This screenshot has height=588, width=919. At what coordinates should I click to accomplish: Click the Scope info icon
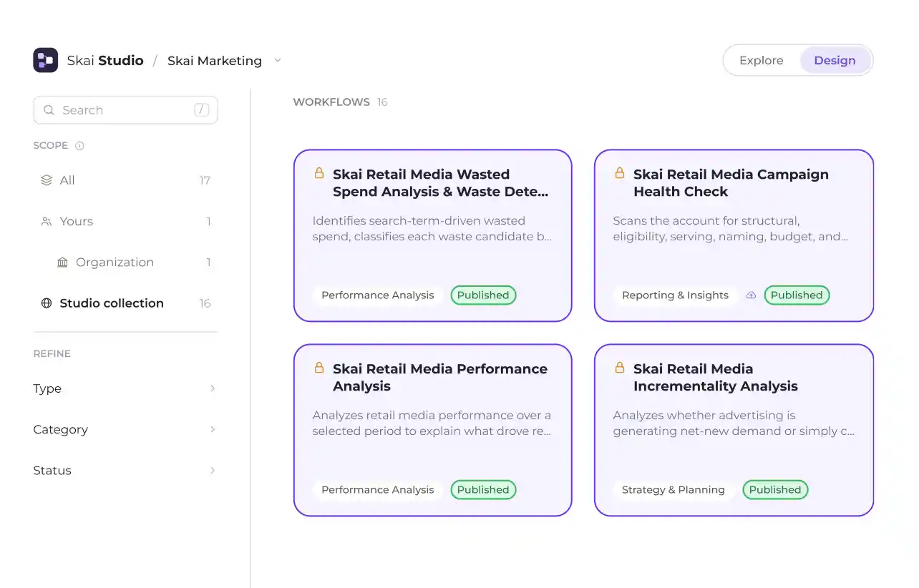point(79,146)
